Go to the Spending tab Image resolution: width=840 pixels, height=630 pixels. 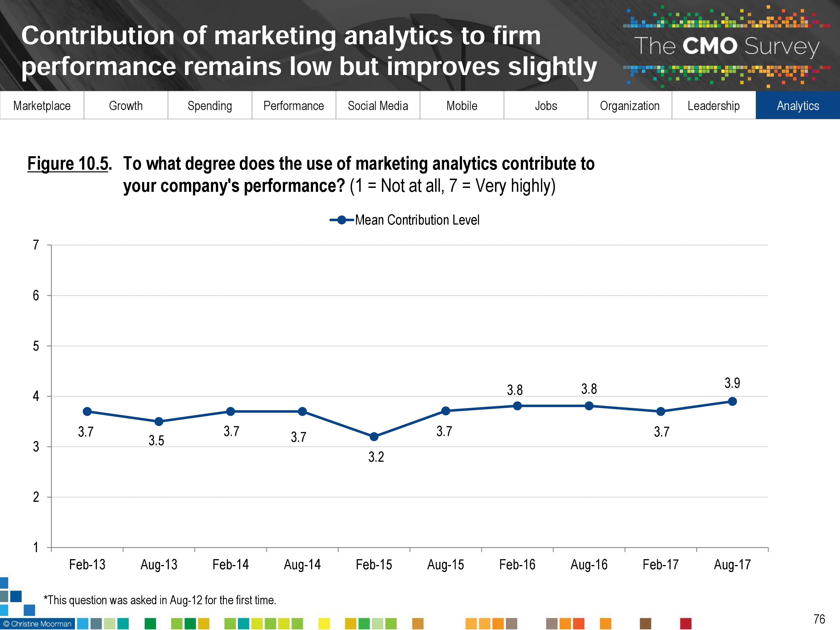pyautogui.click(x=210, y=106)
